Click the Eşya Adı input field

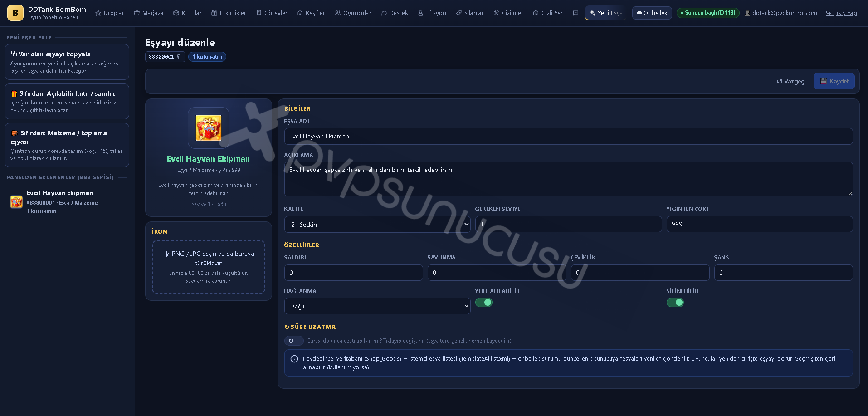pyautogui.click(x=568, y=136)
